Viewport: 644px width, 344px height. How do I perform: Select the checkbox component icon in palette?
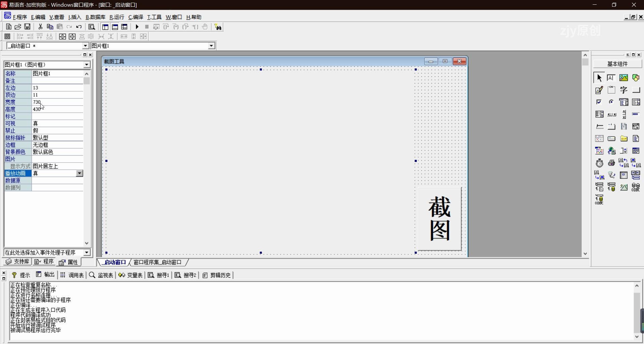click(x=599, y=102)
